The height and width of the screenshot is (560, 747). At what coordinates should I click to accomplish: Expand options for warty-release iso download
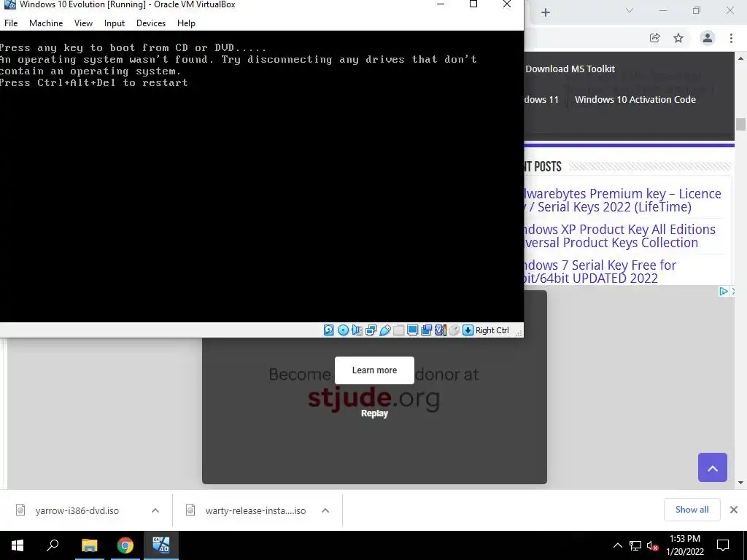tap(325, 510)
